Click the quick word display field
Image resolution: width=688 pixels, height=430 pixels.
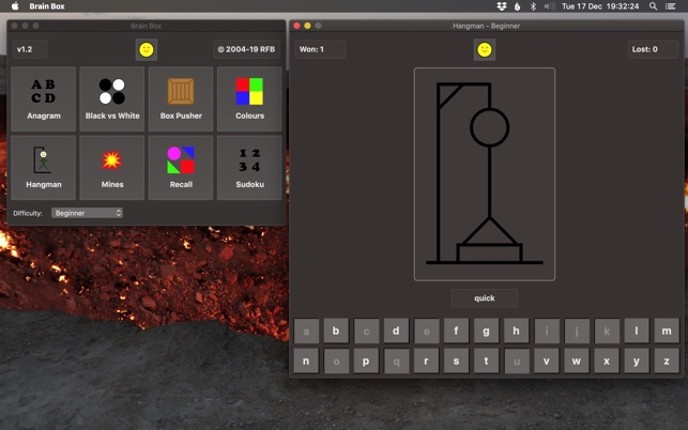pos(484,298)
